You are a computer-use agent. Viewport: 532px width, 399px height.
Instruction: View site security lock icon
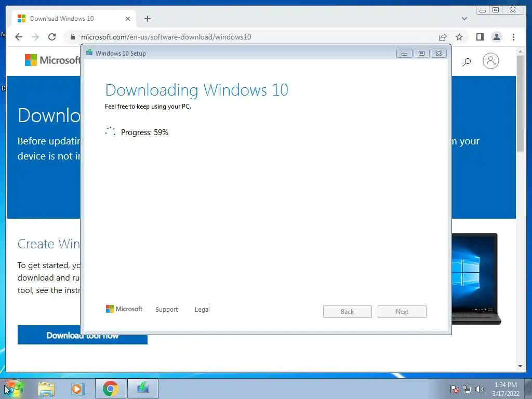pyautogui.click(x=73, y=37)
